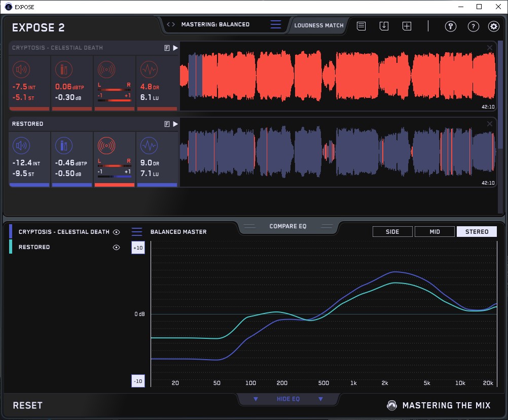The height and width of the screenshot is (420, 508).
Task: Switch EQ view to Side
Action: (392, 232)
